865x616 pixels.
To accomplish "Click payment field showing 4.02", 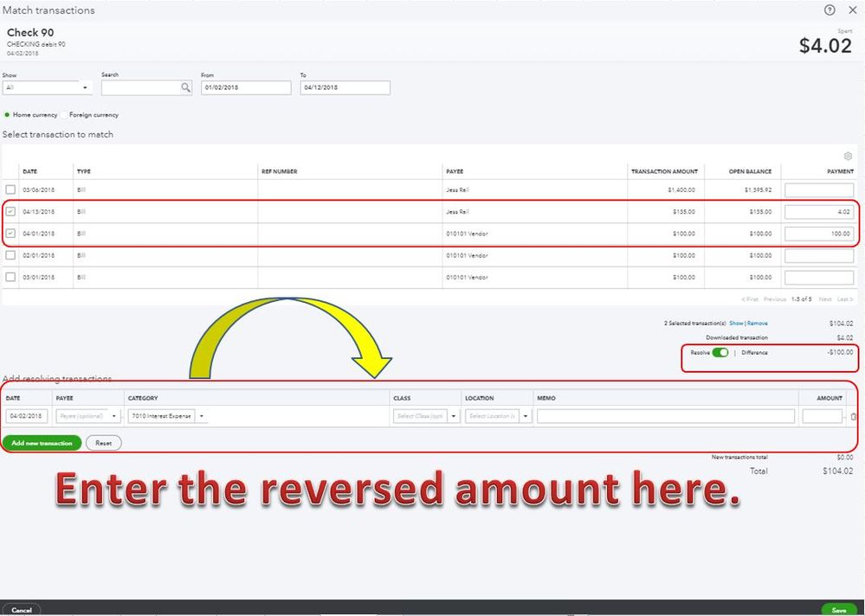I will 819,212.
